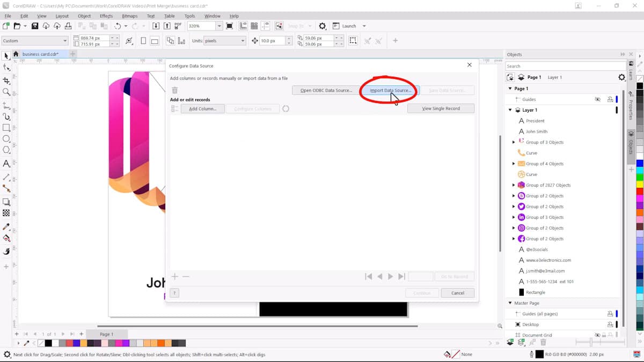This screenshot has height=362, width=644.
Task: Select the Crop tool
Action: [x=6, y=80]
